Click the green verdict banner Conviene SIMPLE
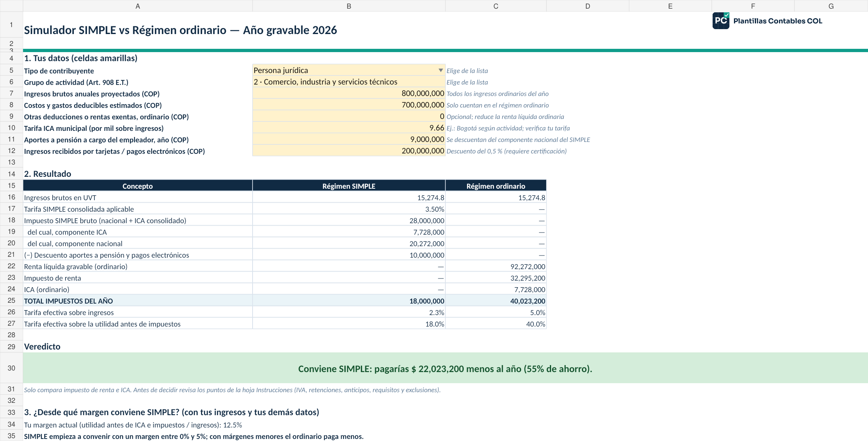This screenshot has height=441, width=868. pyautogui.click(x=445, y=368)
